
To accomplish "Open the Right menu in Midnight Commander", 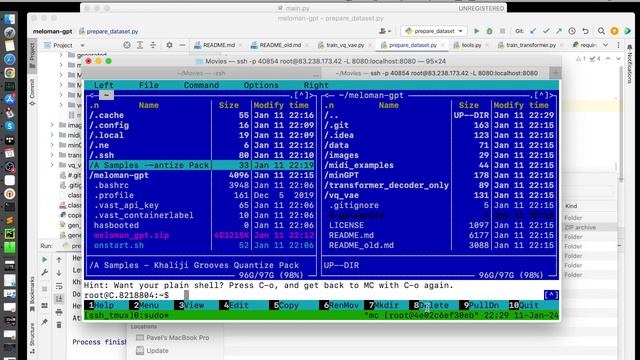I will point(316,85).
